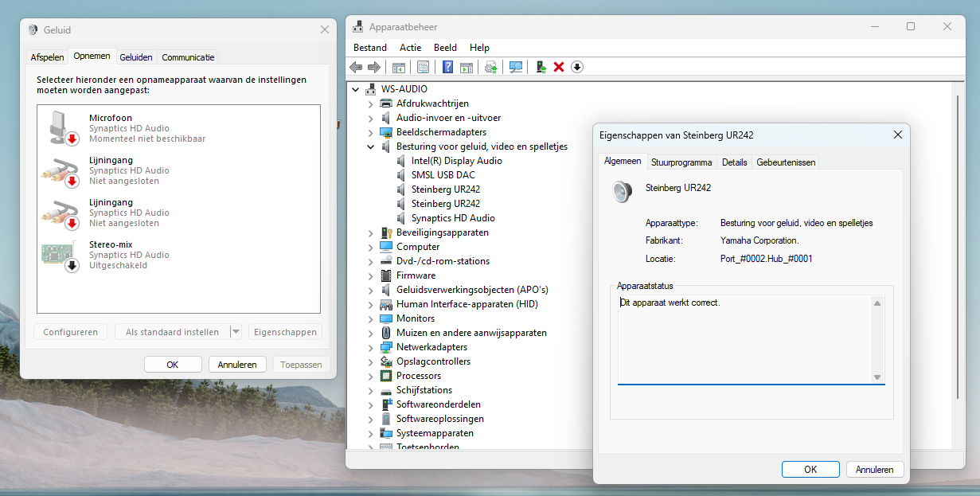
Task: Click Annuleren in the Geluid dialog
Action: pyautogui.click(x=237, y=365)
